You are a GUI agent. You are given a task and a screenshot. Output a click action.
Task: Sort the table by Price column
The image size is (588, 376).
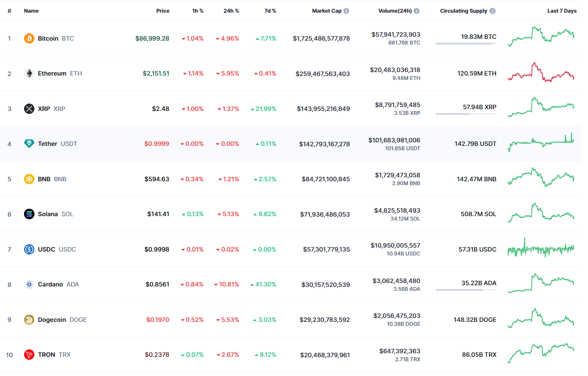pos(163,11)
